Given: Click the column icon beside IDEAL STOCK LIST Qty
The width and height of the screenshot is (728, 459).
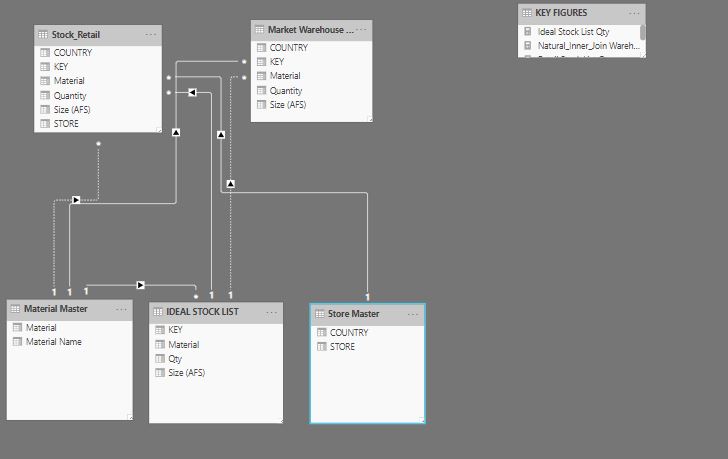Looking at the screenshot, I should pos(160,358).
